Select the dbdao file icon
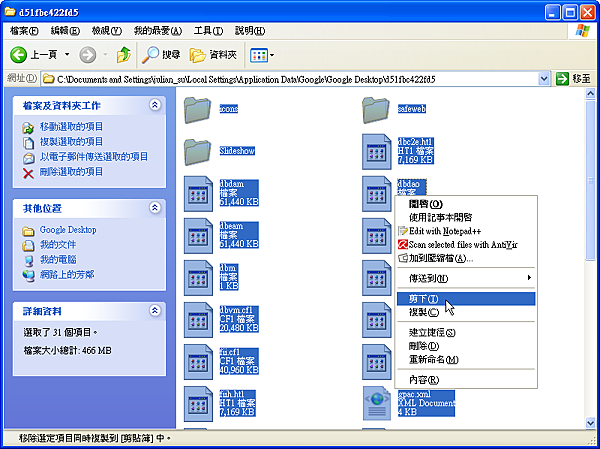This screenshot has width=600, height=449. click(377, 194)
